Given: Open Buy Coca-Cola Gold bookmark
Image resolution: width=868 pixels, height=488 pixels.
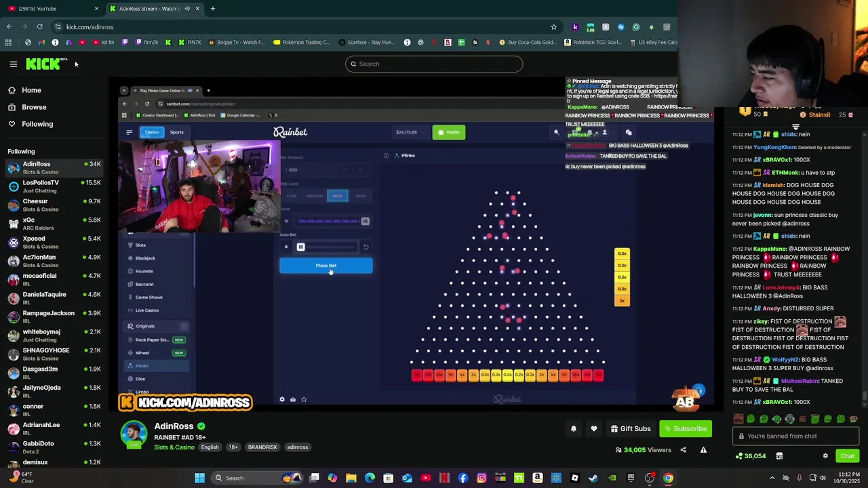Looking at the screenshot, I should (x=529, y=42).
